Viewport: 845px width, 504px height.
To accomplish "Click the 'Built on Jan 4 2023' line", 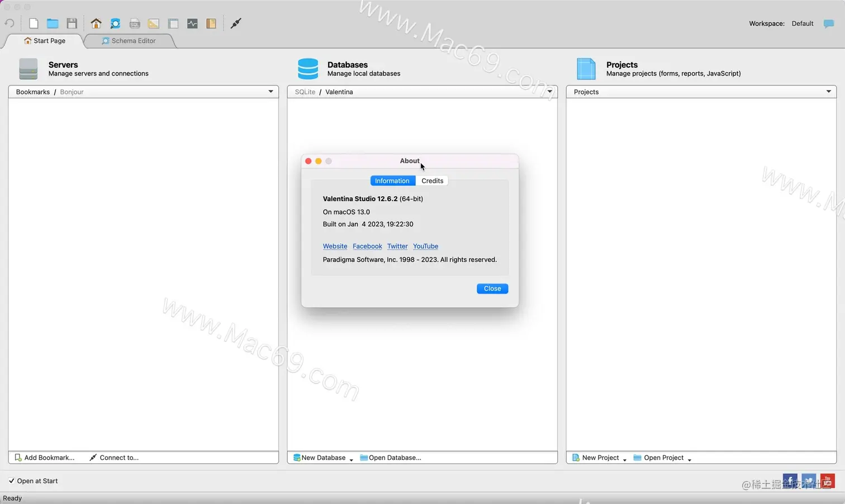I will 368,225.
